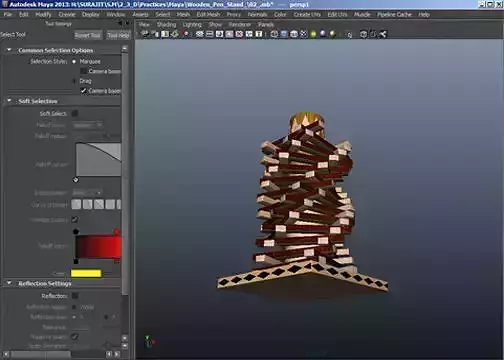Screen dimensions: 504x360
Task: Click wireframe on shaded icon
Action: click(x=294, y=34)
